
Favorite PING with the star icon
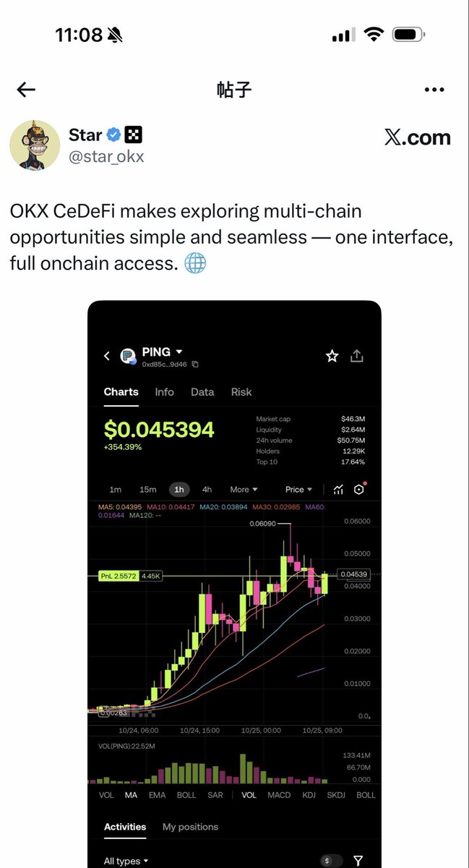pos(332,356)
